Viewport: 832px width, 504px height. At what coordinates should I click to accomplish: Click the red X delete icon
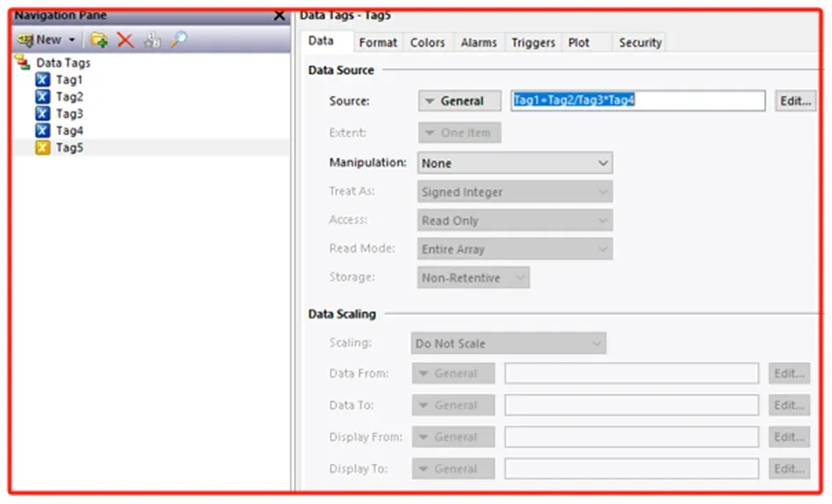pos(125,40)
